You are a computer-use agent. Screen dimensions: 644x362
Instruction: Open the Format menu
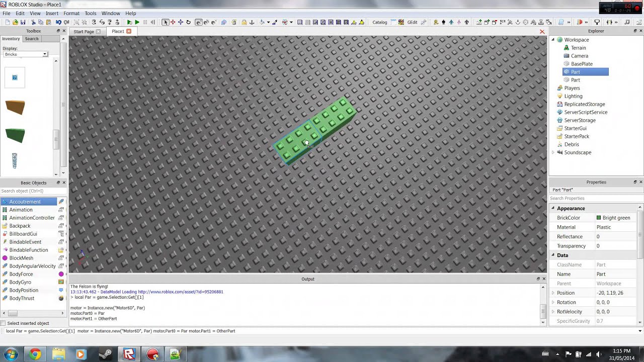(71, 13)
